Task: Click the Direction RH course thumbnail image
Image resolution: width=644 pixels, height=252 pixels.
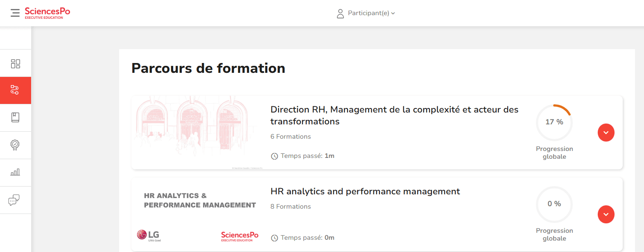Action: [x=199, y=132]
